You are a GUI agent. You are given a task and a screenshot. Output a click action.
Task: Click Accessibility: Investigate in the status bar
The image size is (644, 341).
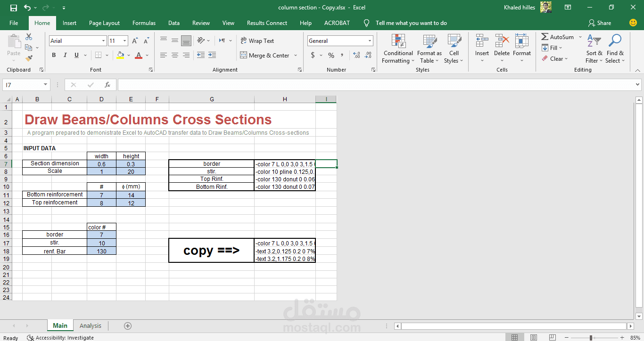(x=60, y=338)
